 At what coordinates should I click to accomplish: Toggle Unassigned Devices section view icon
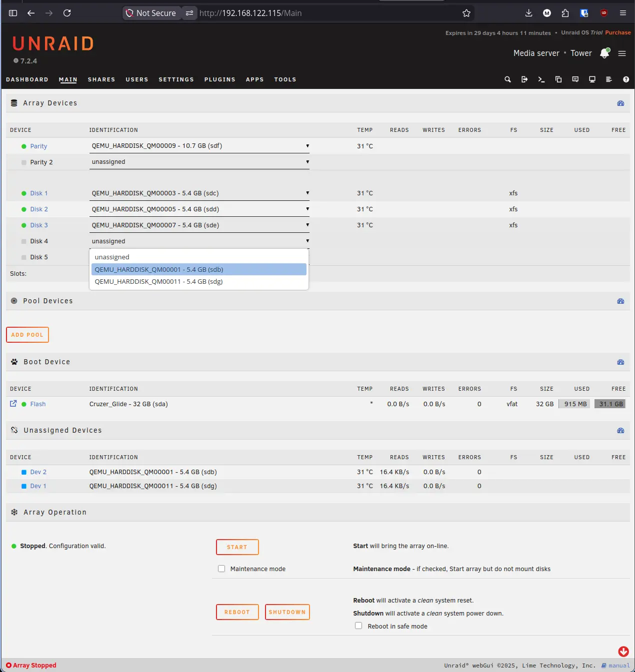coord(620,431)
